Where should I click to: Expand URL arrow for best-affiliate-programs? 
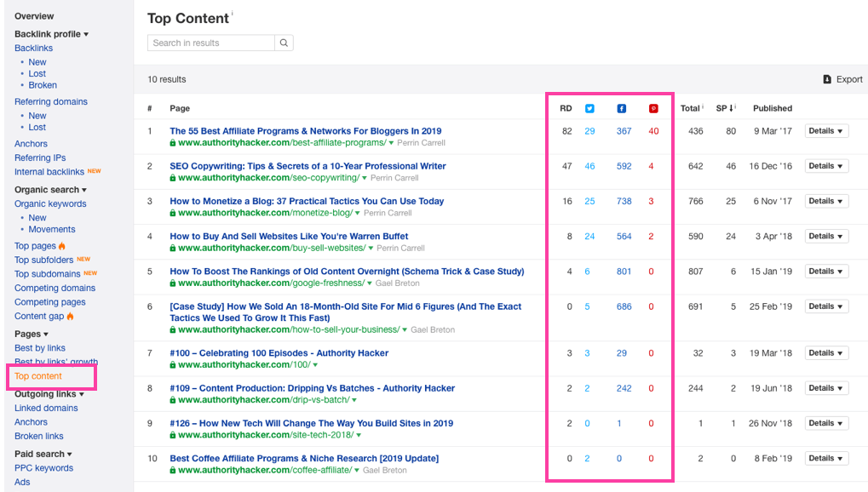(x=391, y=143)
